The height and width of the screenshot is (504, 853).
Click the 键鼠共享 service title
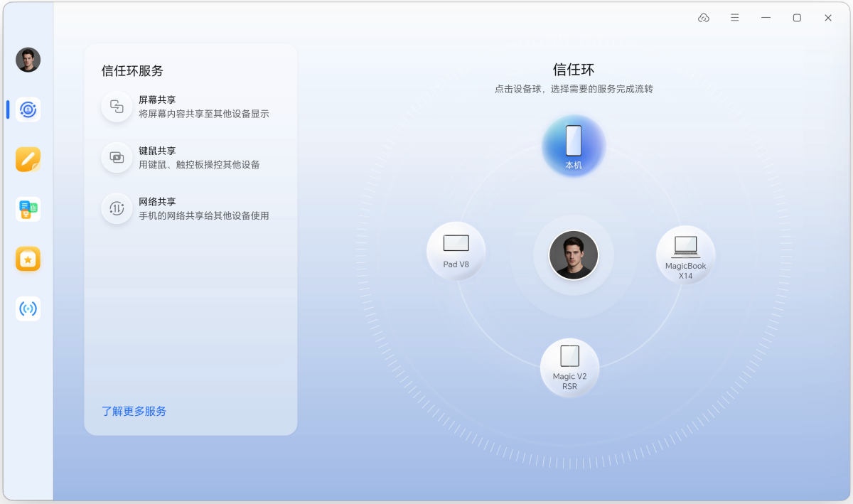point(157,151)
